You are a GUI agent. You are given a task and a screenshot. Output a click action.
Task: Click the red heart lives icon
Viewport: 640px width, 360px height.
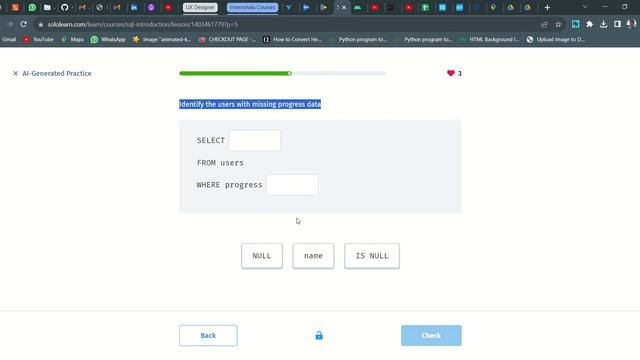click(x=451, y=73)
